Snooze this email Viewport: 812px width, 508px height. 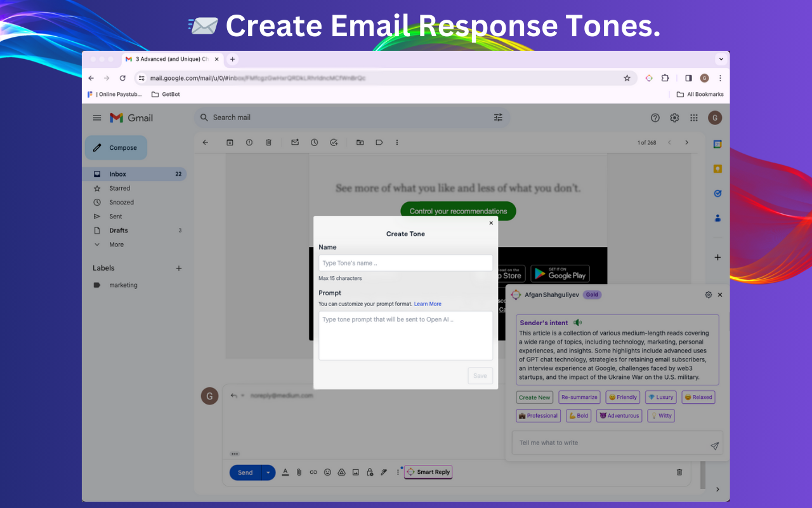(314, 142)
